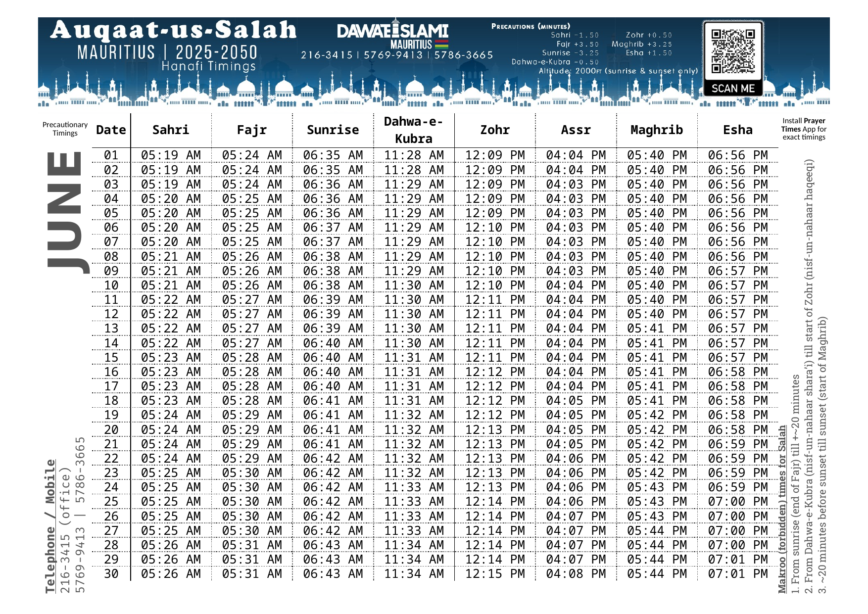This screenshot has height=614, width=868.
Task: Select the Sahri time for June 01
Action: coord(171,155)
